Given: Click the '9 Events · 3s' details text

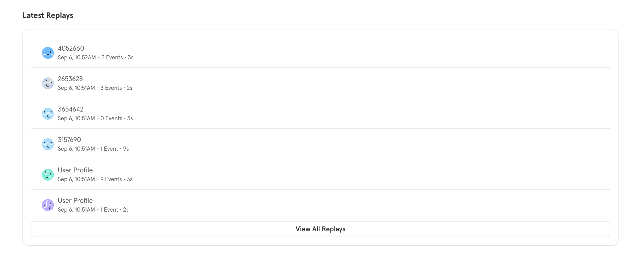Looking at the screenshot, I should click(x=95, y=179).
